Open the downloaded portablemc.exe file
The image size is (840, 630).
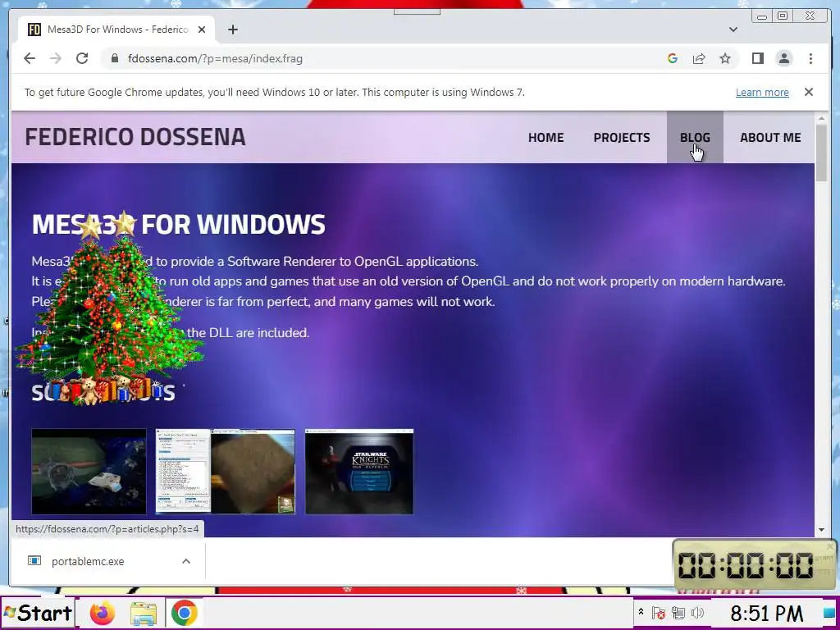87,561
